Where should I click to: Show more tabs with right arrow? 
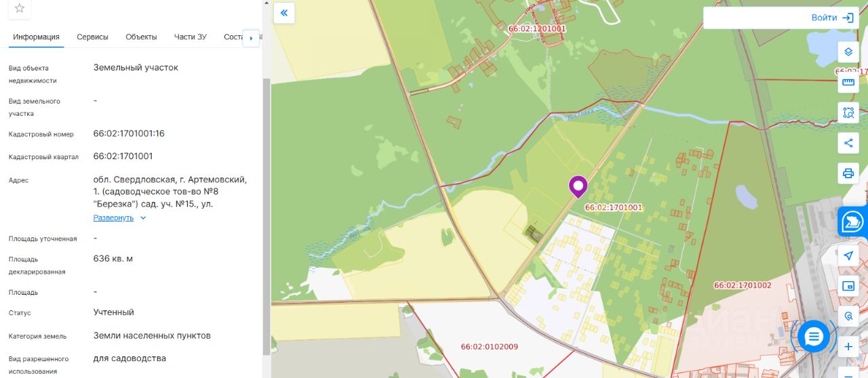(252, 38)
